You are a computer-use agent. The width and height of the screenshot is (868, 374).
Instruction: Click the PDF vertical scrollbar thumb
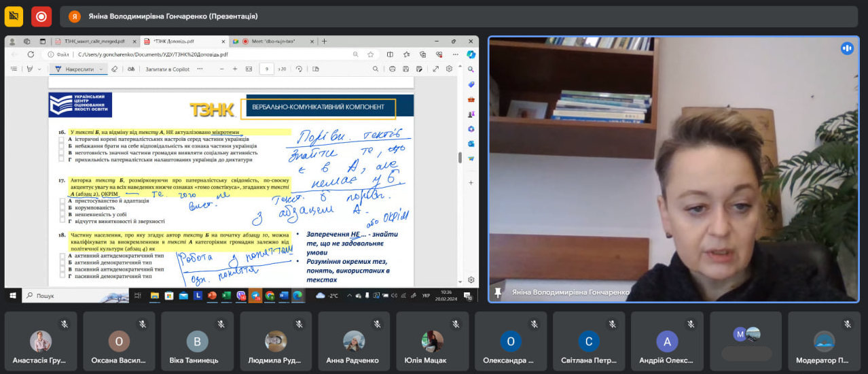(x=460, y=157)
